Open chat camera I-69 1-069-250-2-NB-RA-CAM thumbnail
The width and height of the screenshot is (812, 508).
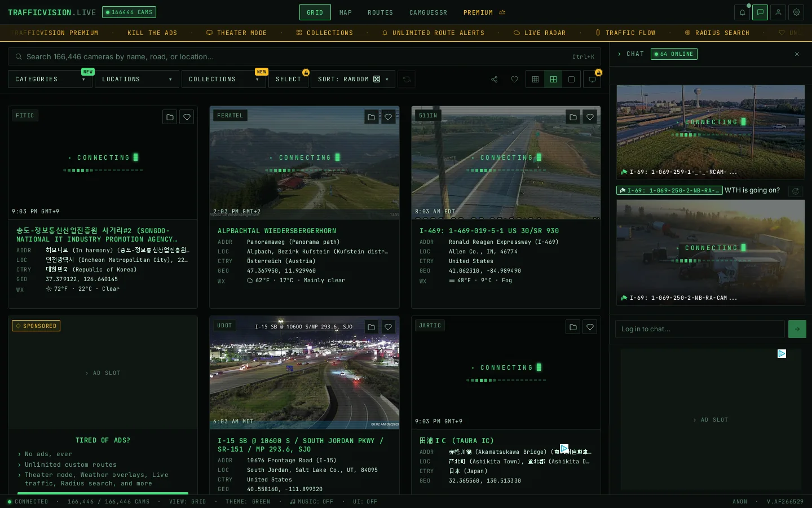point(710,252)
